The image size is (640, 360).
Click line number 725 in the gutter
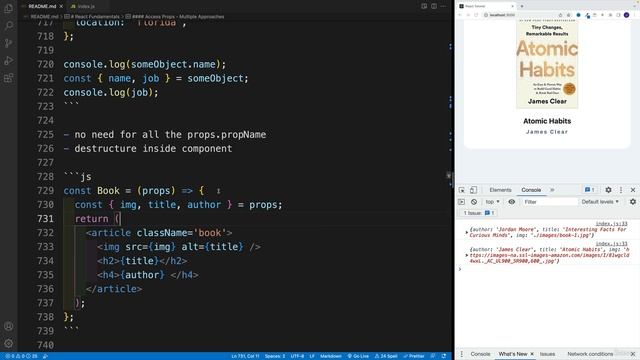click(x=45, y=135)
